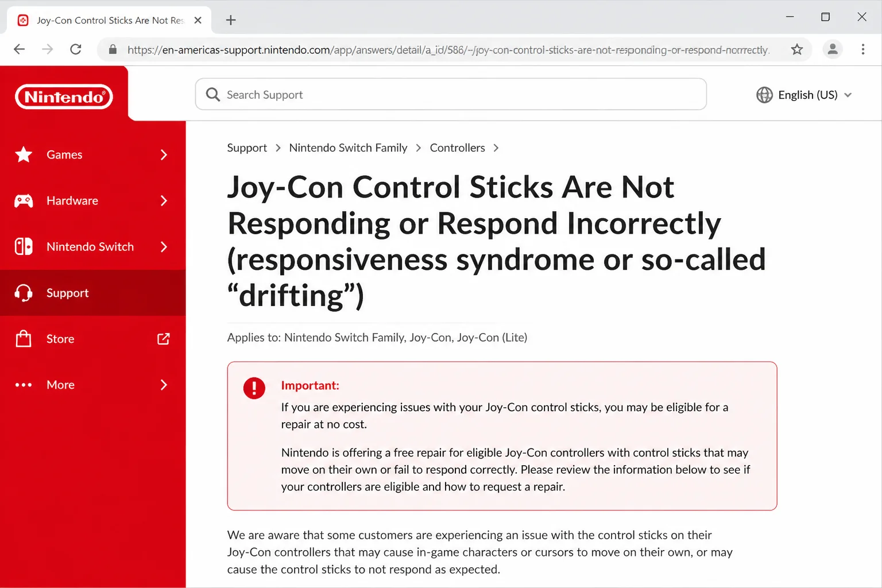Bookmark this page with star icon
The image size is (882, 588).
click(797, 49)
